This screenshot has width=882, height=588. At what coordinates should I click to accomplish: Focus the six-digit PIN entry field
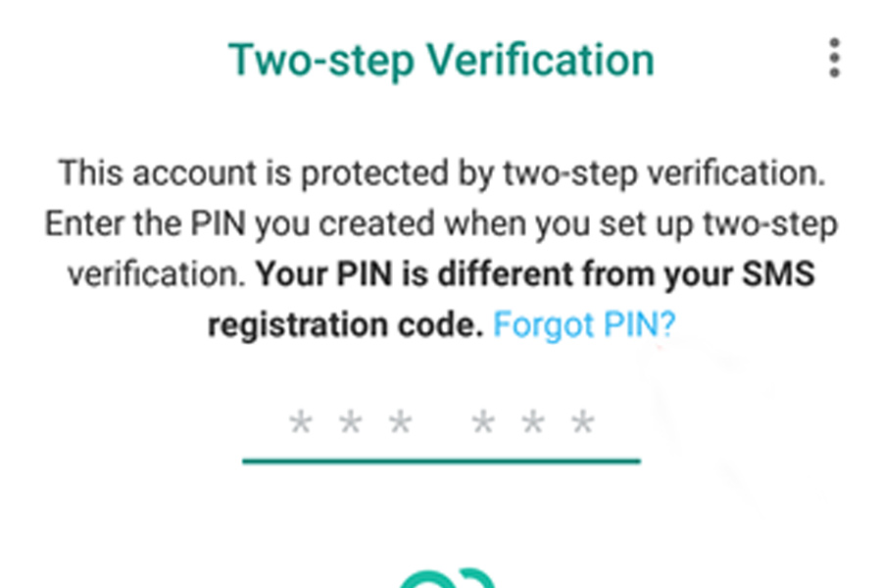pos(441,424)
